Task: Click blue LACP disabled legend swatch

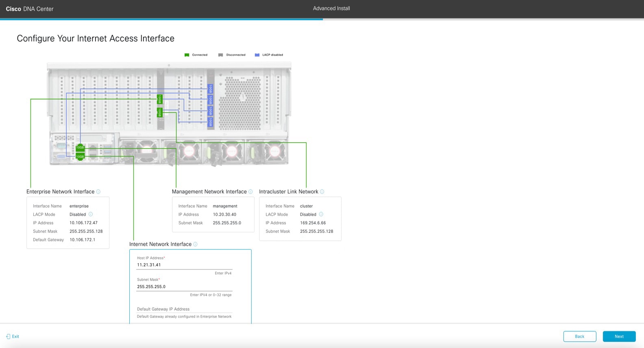Action: click(257, 55)
